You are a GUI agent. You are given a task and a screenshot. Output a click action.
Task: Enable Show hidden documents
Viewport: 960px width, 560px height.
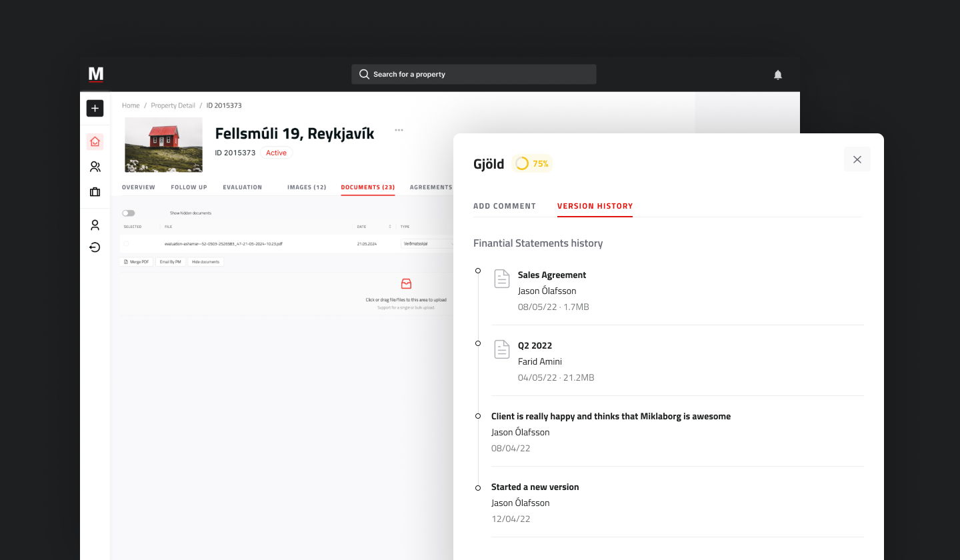tap(127, 212)
